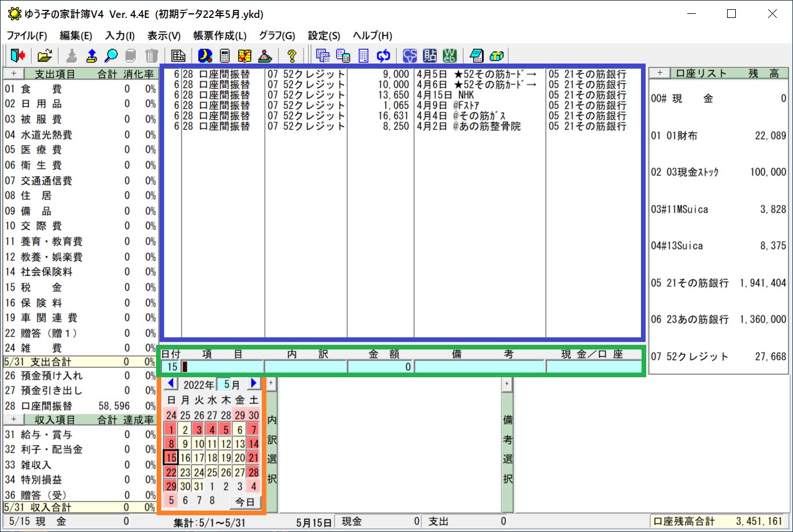Open the 編集(E) menu
This screenshot has height=532, width=793.
[x=76, y=35]
